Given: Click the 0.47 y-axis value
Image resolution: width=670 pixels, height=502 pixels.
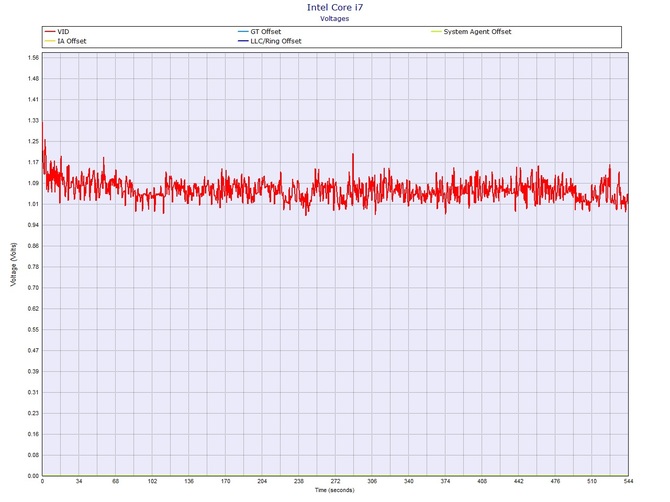Looking at the screenshot, I should point(33,351).
